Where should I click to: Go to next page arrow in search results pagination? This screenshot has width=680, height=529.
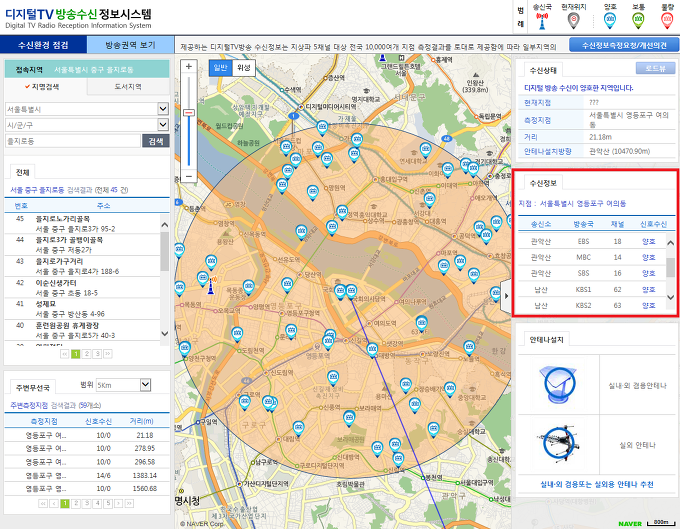click(108, 354)
